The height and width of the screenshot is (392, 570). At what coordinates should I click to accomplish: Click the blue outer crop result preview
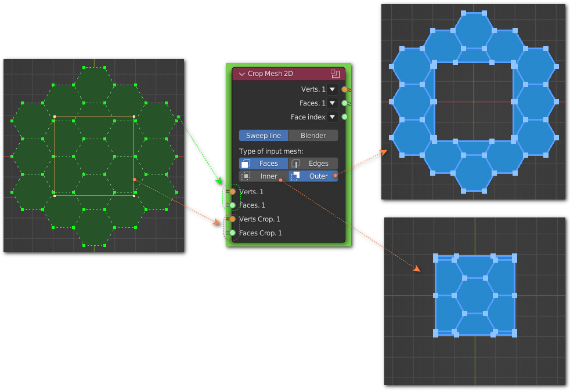(x=473, y=101)
